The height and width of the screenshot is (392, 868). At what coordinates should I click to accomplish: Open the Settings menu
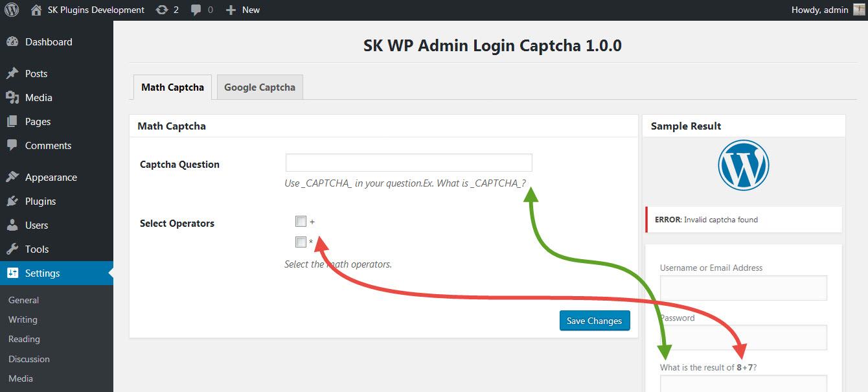coord(56,273)
